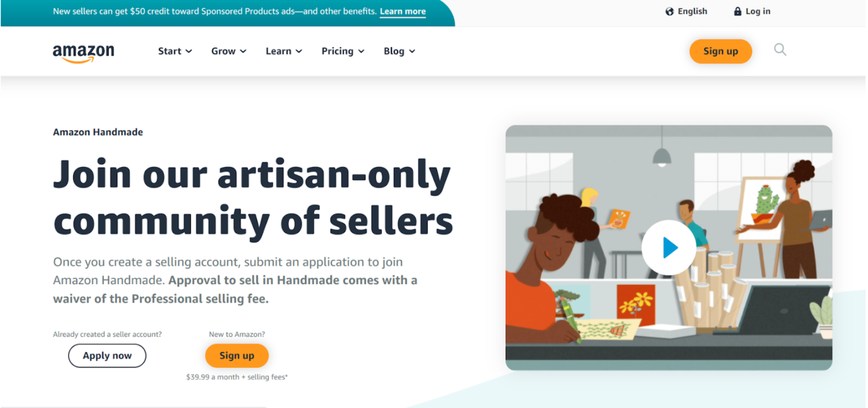
Task: Select the Log in link
Action: [x=757, y=11]
